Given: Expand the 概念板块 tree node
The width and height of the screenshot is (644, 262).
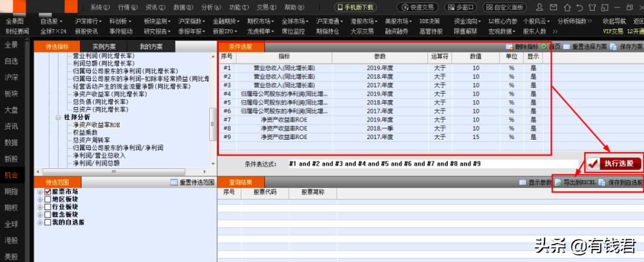Looking at the screenshot, I should pyautogui.click(x=40, y=215).
